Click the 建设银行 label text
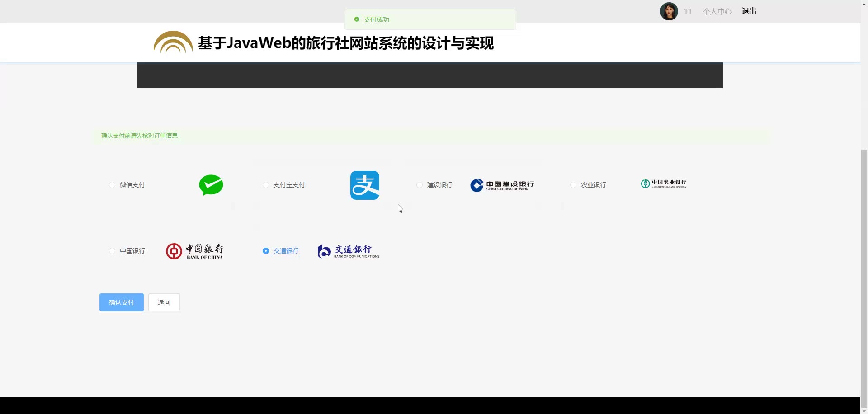 (x=440, y=185)
